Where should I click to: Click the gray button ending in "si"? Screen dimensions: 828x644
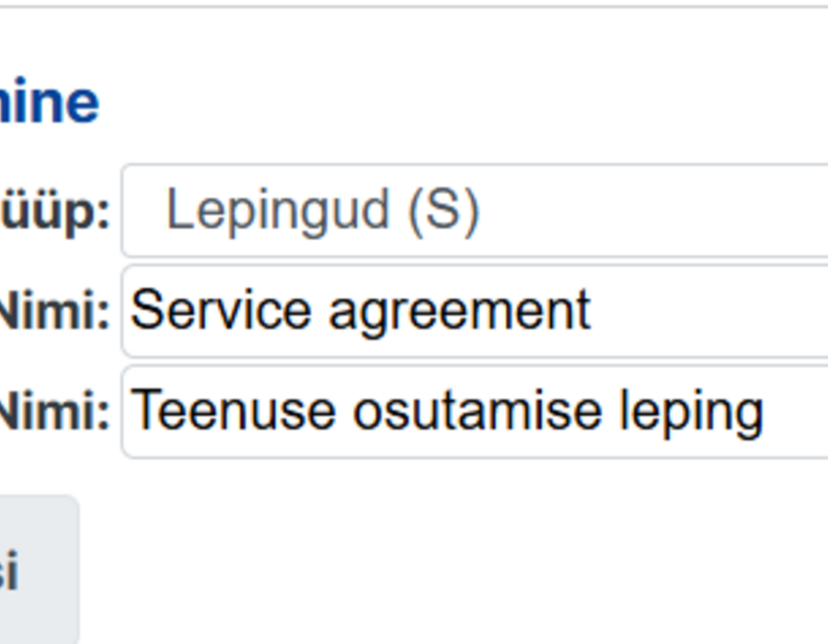[38, 569]
